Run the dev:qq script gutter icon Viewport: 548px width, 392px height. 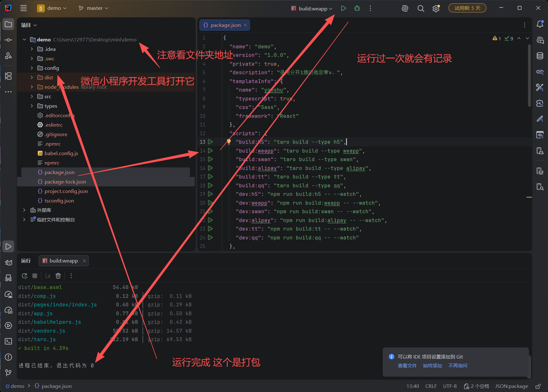(210, 238)
